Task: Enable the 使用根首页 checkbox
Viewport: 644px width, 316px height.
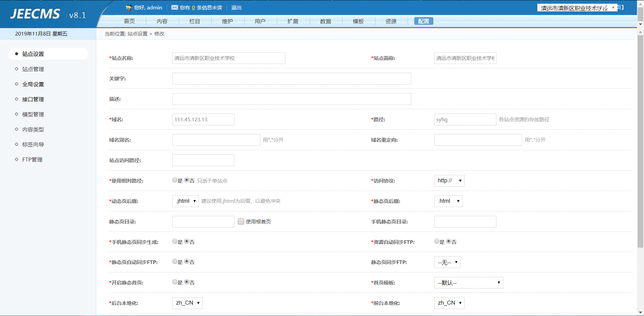Action: [241, 222]
